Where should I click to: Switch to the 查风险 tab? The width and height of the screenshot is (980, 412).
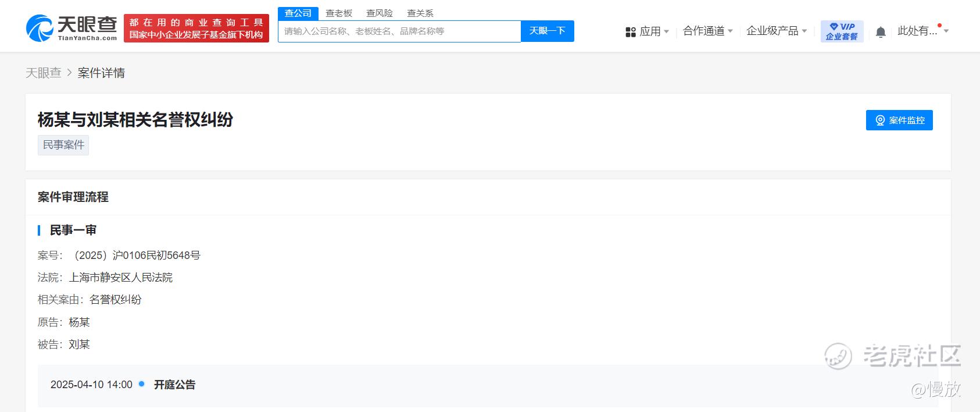380,13
